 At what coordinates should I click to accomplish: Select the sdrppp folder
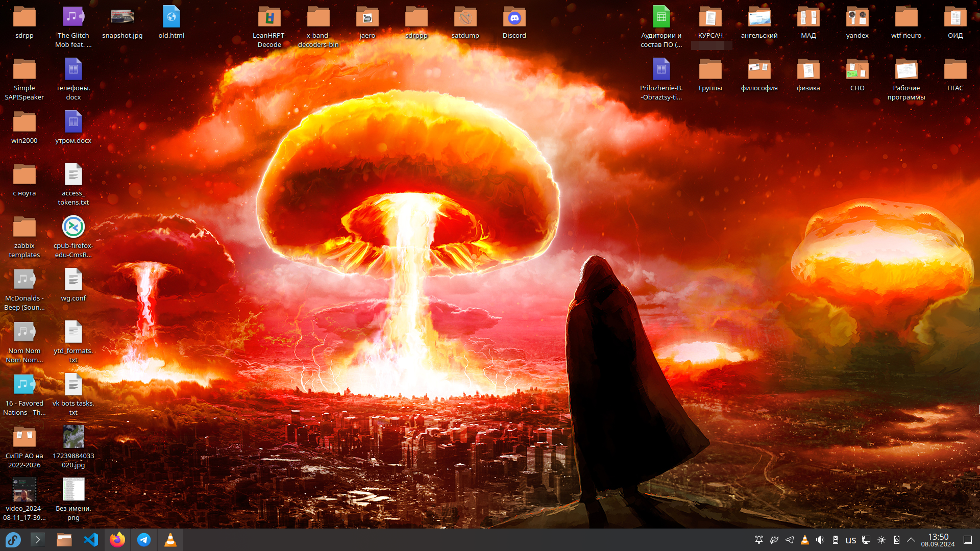(x=416, y=23)
